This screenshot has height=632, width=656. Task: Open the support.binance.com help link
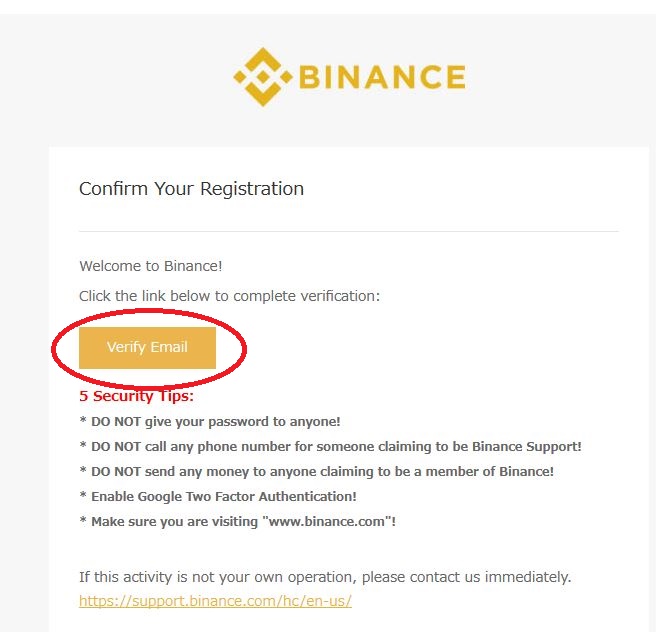click(x=215, y=601)
